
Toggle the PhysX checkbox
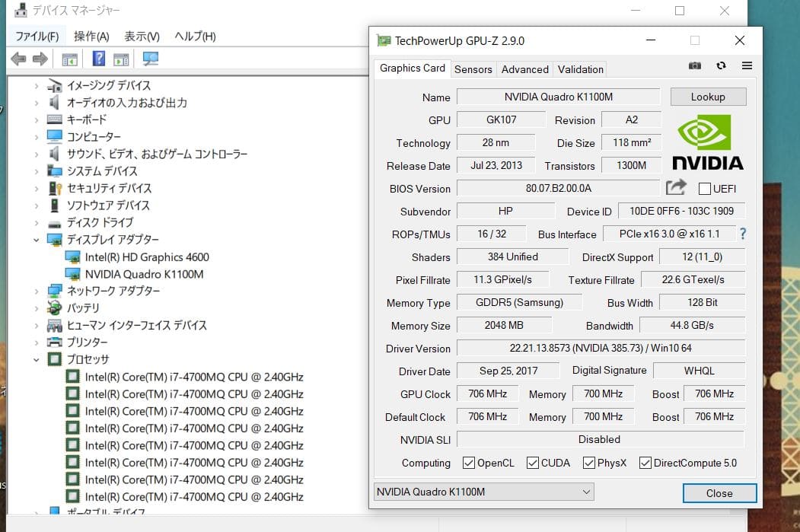589,463
